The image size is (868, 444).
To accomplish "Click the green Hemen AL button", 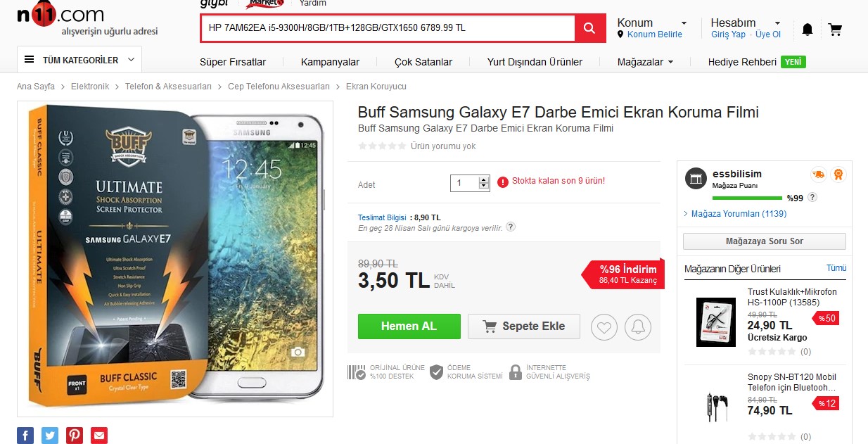I will coord(409,326).
